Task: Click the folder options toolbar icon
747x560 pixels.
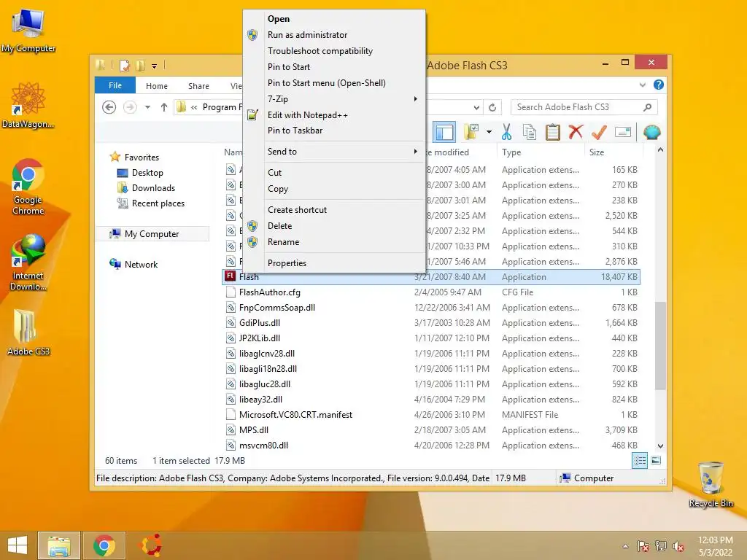Action: point(471,132)
